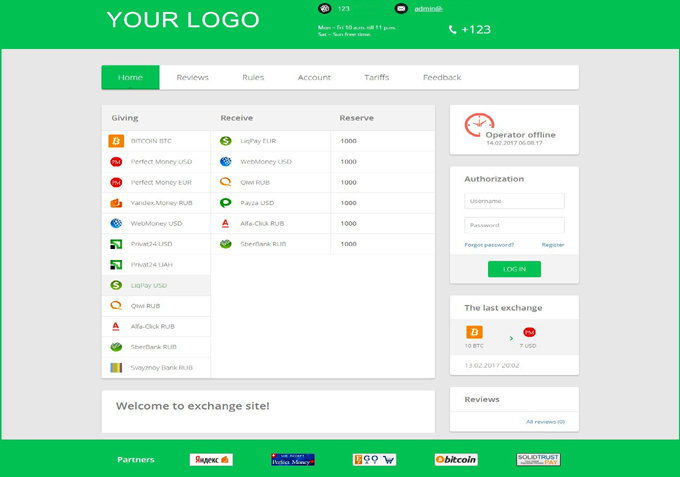Click the phone icon beside +123
The image size is (680, 477).
(452, 29)
